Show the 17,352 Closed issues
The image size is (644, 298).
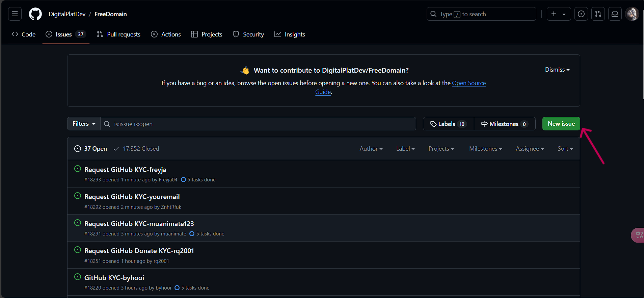coord(136,149)
